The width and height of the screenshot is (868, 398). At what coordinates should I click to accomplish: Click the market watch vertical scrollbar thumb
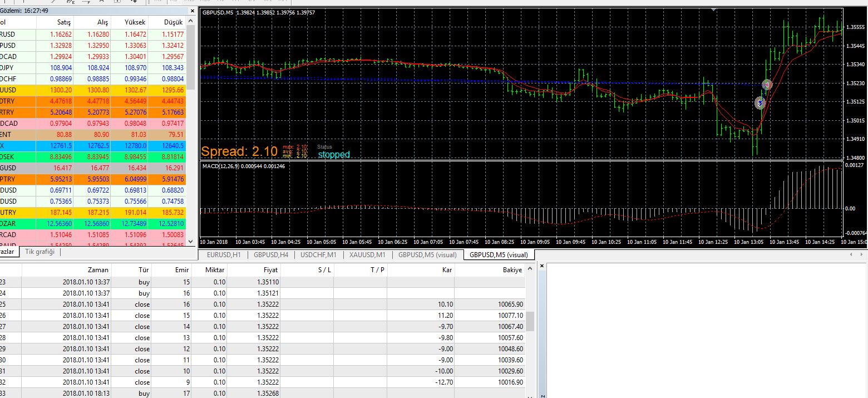coord(191,57)
